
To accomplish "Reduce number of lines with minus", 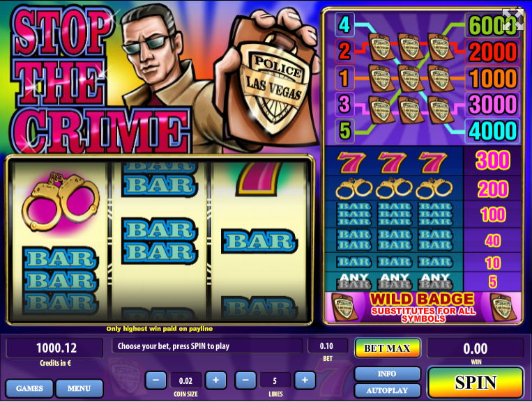I will pos(245,380).
